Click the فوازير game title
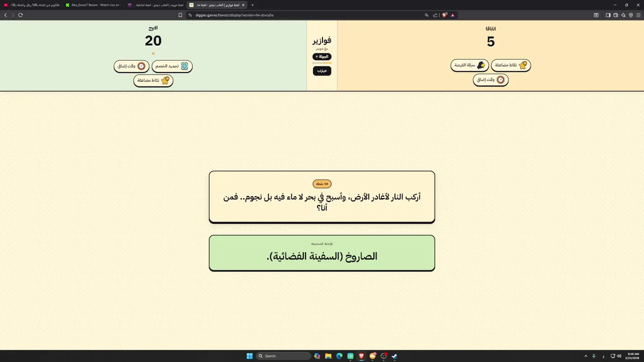 click(322, 40)
